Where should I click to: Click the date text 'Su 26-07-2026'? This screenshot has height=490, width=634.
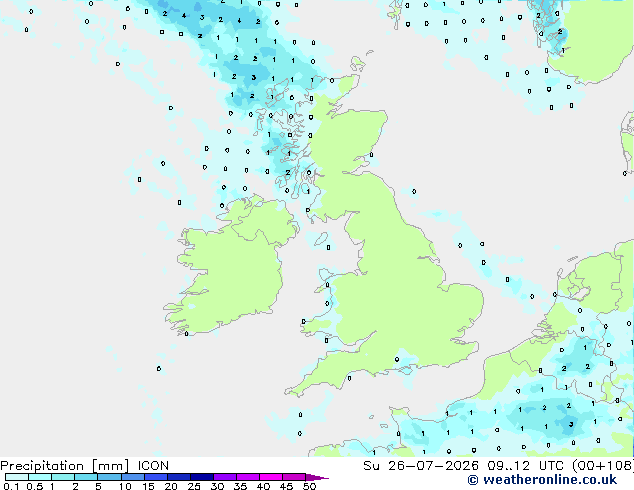point(421,466)
